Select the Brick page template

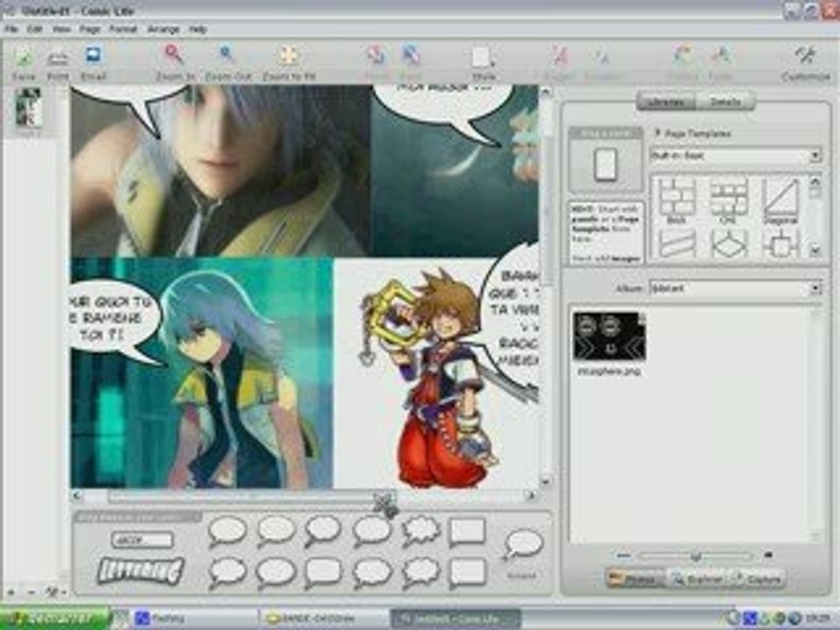tap(676, 199)
